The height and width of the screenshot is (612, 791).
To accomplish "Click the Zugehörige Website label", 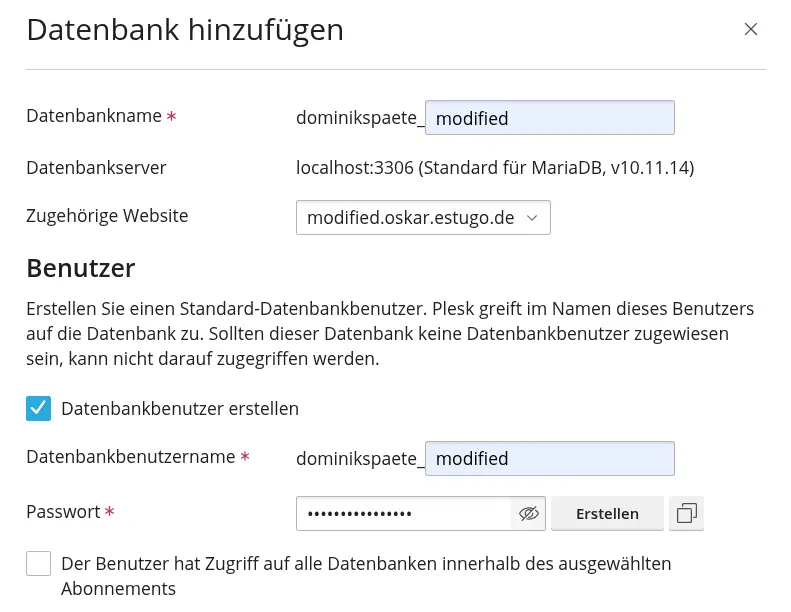I will 107,215.
